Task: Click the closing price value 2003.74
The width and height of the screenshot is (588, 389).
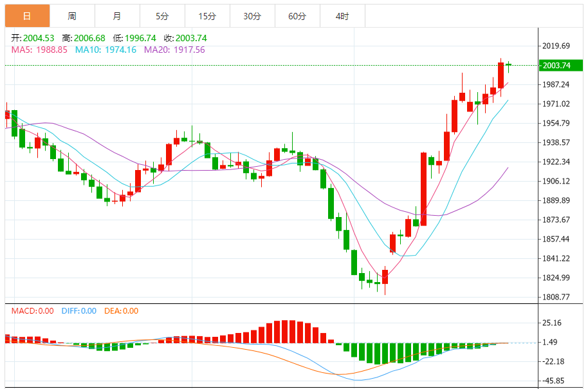Action: pos(191,38)
